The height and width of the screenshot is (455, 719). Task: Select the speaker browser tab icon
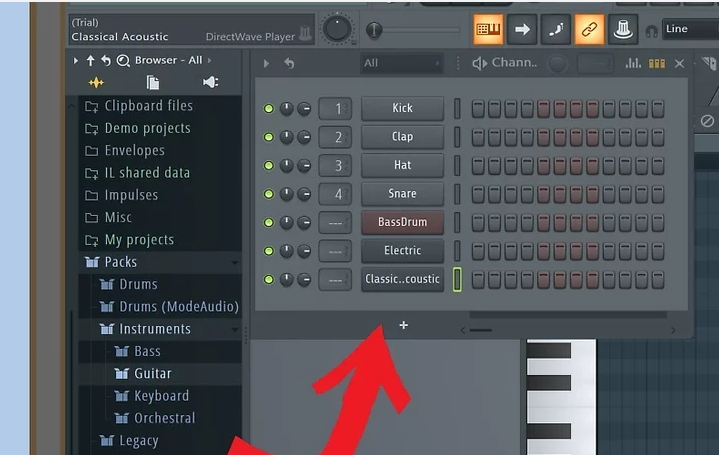[210, 83]
